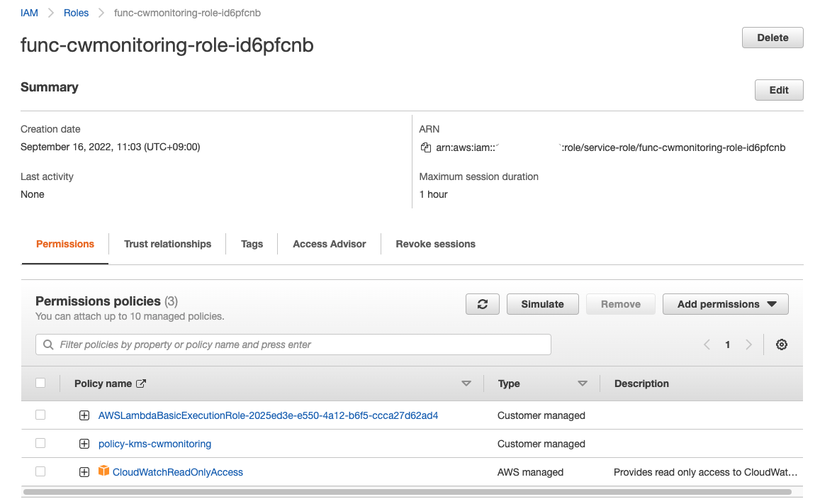820x504 pixels.
Task: Click the Delete role button
Action: pyautogui.click(x=773, y=38)
